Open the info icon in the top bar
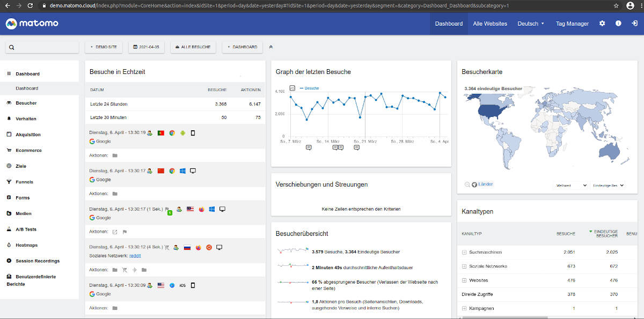This screenshot has height=319, width=644. [x=618, y=24]
